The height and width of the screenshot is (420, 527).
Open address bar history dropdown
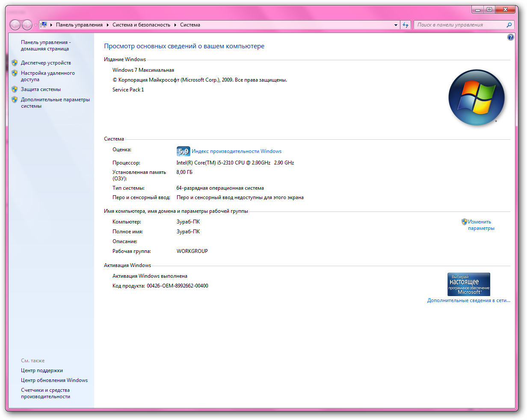[x=396, y=25]
